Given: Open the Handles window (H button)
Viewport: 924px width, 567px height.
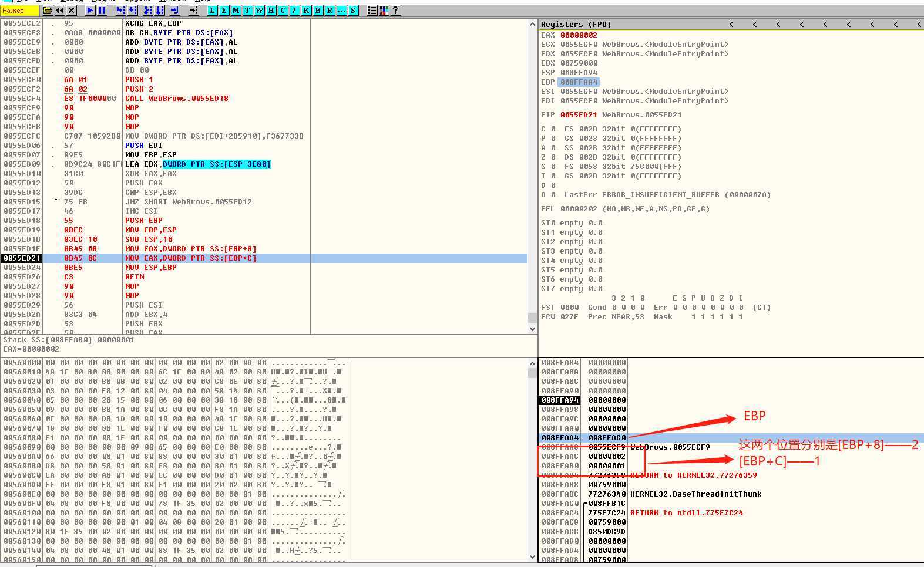Looking at the screenshot, I should (x=271, y=10).
